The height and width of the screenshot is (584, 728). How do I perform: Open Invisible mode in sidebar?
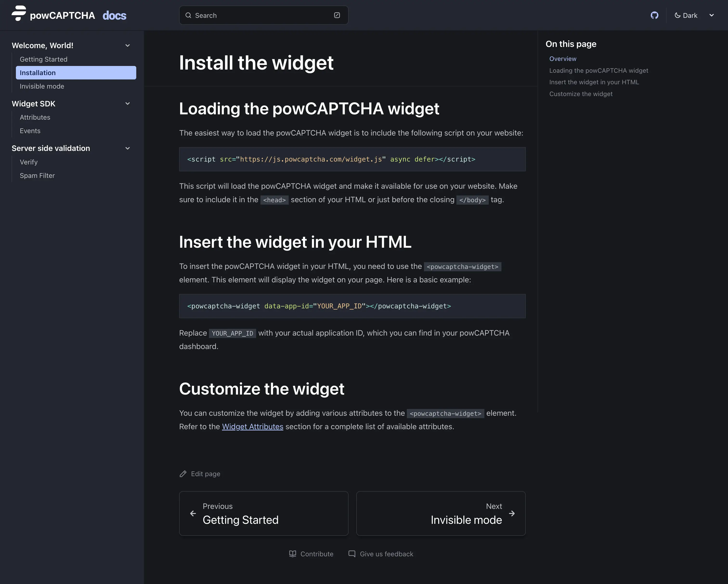(x=76, y=86)
